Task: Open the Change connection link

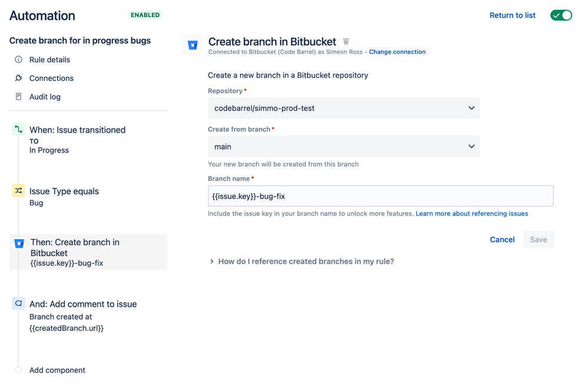Action: [x=397, y=52]
